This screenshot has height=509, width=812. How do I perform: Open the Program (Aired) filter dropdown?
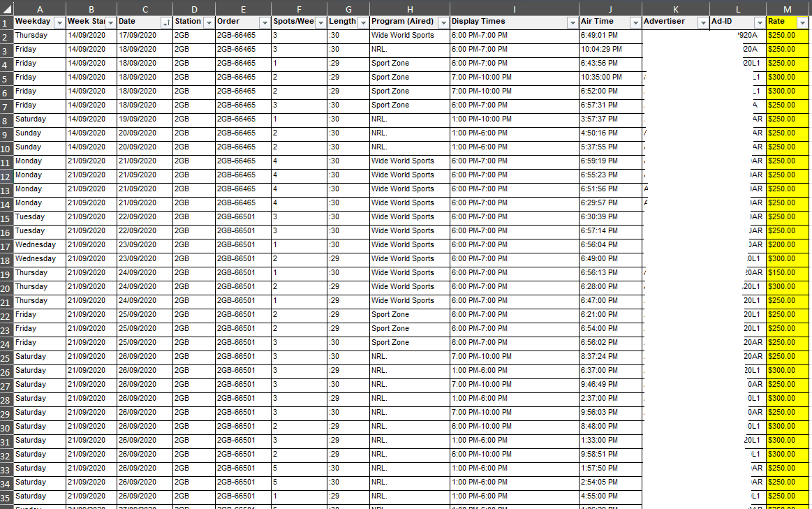click(x=443, y=23)
